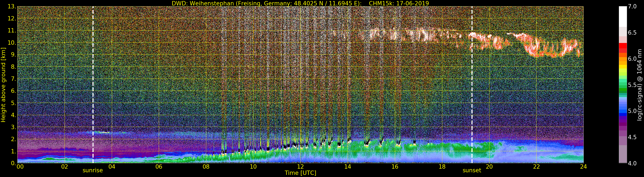644x177 pixels.
Task: Click the red band of the colorbar
Action: pos(623,47)
